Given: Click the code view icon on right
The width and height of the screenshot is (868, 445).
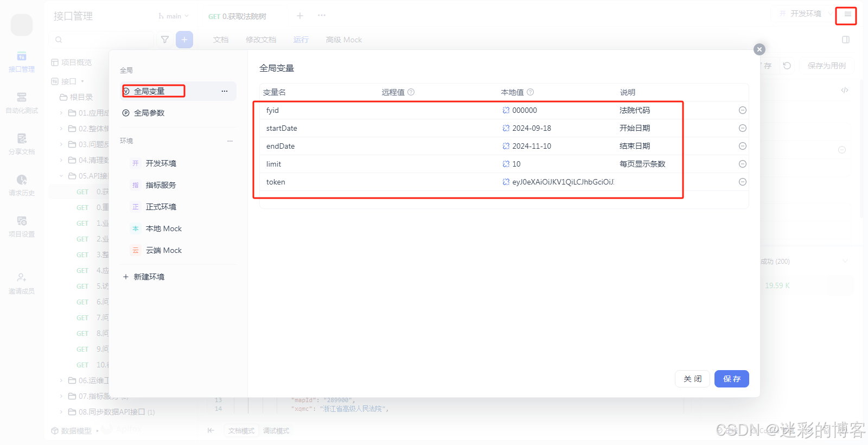Looking at the screenshot, I should click(x=845, y=90).
